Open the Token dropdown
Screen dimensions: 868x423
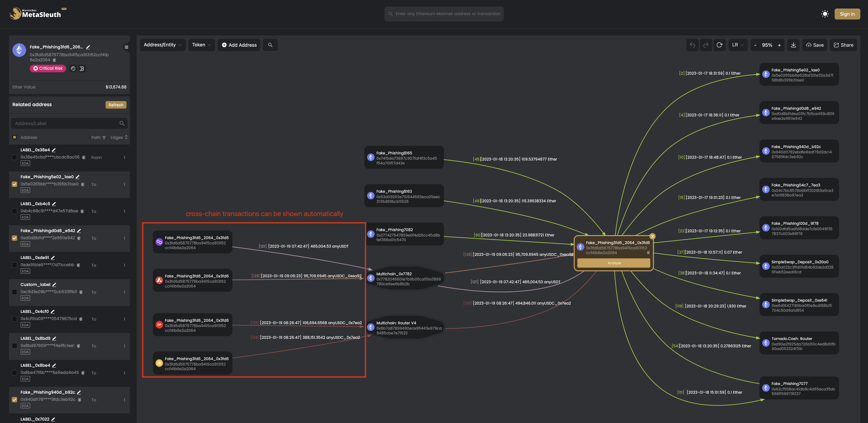[x=201, y=45]
